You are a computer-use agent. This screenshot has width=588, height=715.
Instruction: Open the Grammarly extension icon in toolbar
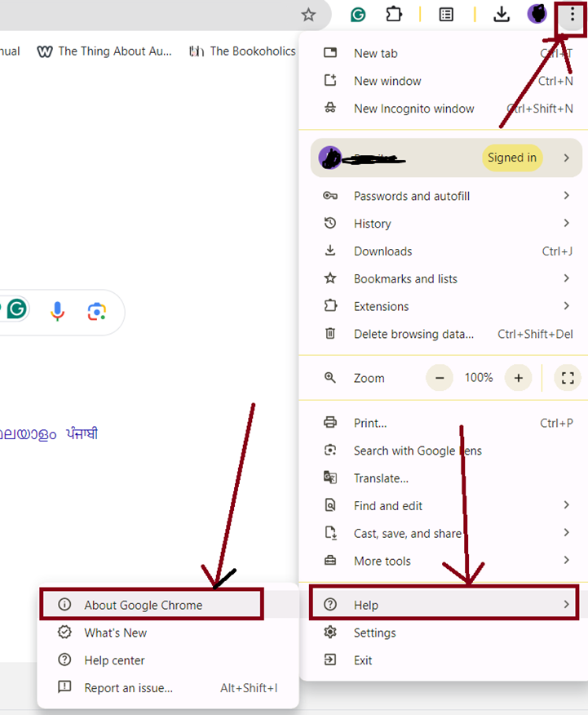click(x=358, y=15)
